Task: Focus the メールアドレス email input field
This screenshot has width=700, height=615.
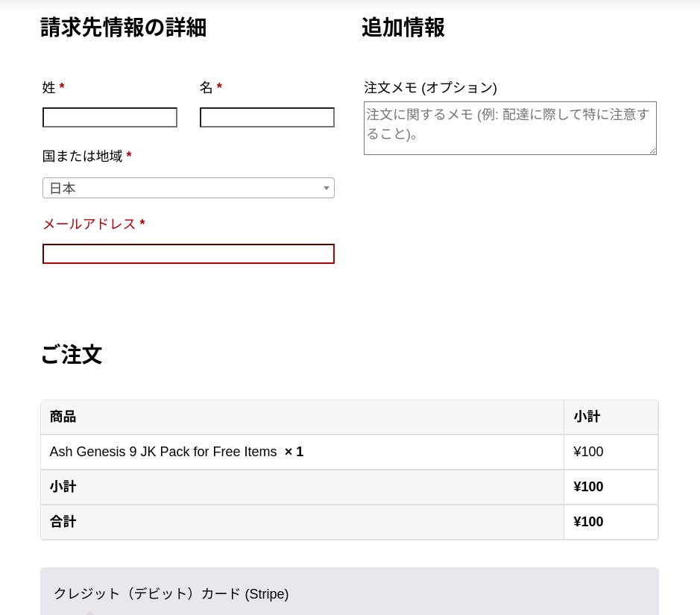Action: (x=189, y=254)
